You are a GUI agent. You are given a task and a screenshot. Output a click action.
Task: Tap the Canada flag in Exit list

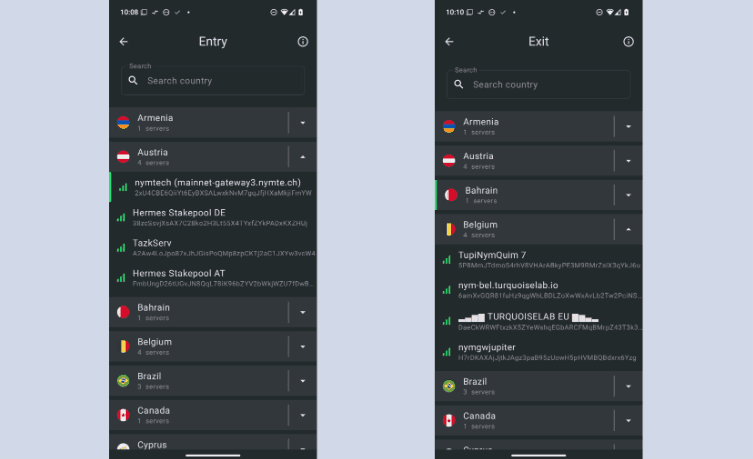tap(449, 421)
